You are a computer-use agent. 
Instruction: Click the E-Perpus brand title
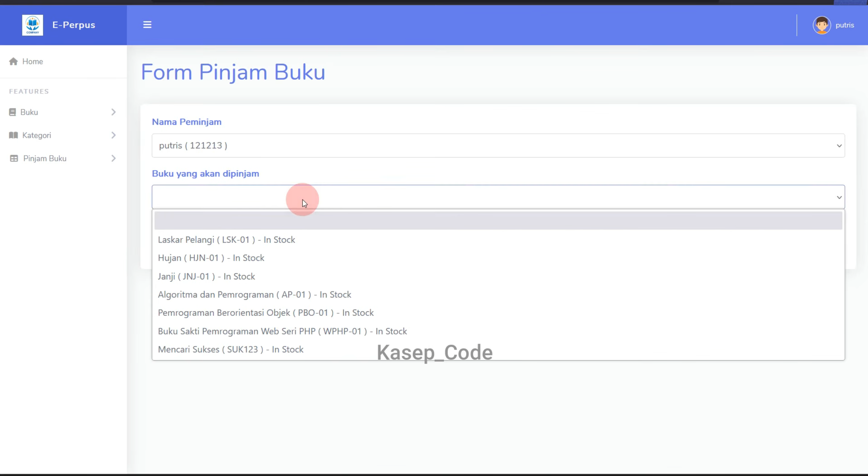[74, 25]
